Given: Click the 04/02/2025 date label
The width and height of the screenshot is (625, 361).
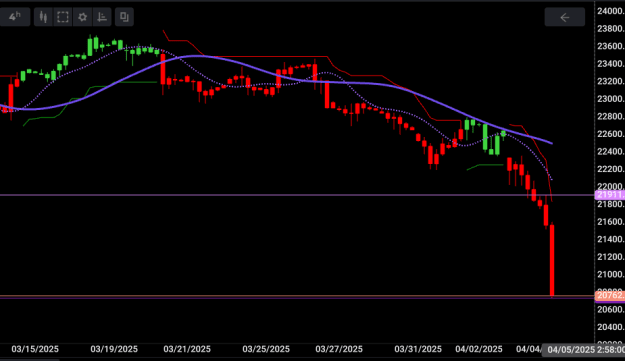Looking at the screenshot, I should pyautogui.click(x=479, y=349).
